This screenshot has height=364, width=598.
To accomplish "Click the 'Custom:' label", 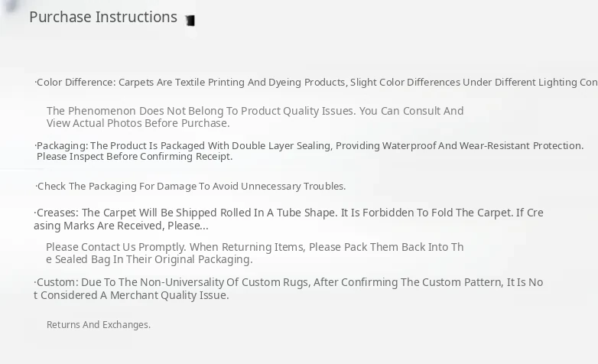I will coord(57,282).
